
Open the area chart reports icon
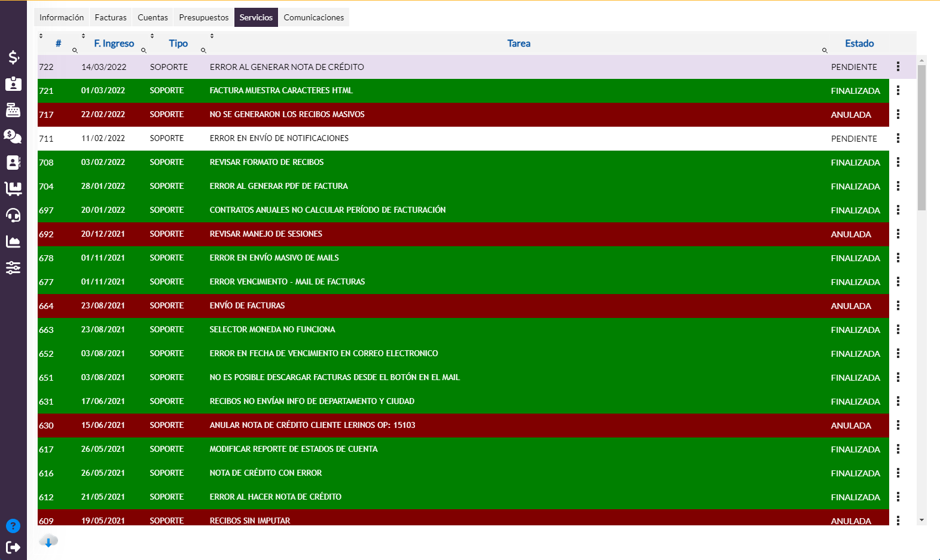[x=13, y=241]
